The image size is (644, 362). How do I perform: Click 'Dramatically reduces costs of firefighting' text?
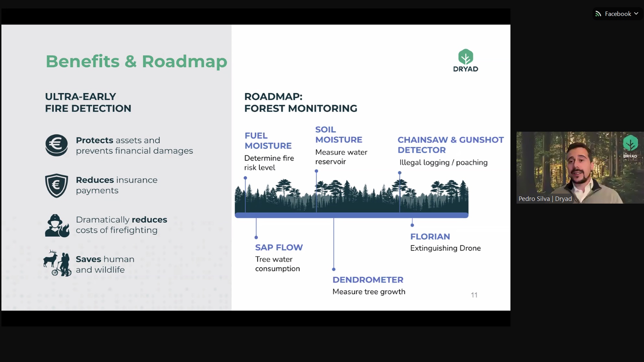coord(121,225)
